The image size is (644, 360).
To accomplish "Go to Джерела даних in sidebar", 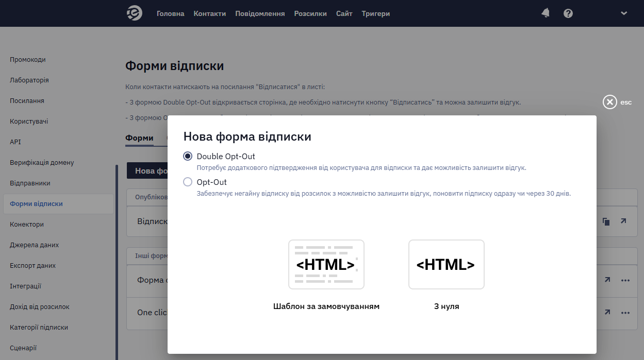I will [35, 245].
